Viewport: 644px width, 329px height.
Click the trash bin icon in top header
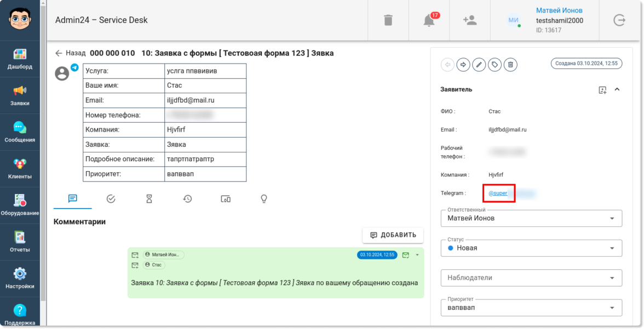pyautogui.click(x=388, y=20)
